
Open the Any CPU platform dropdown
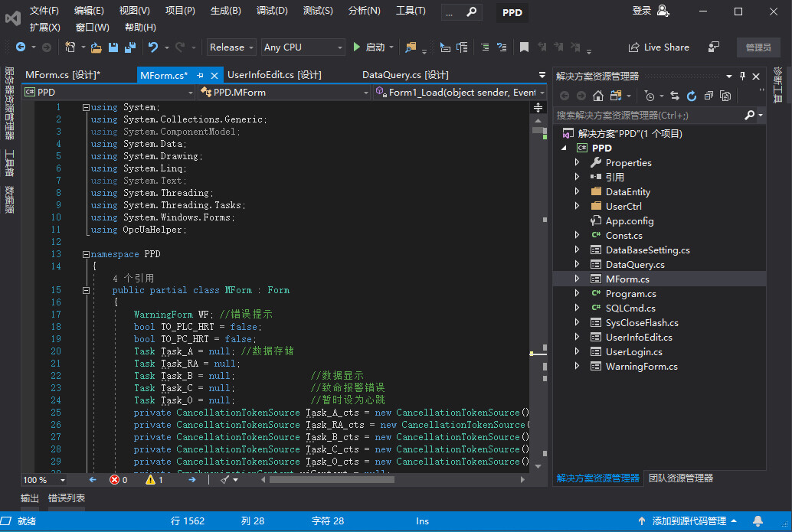(x=303, y=47)
